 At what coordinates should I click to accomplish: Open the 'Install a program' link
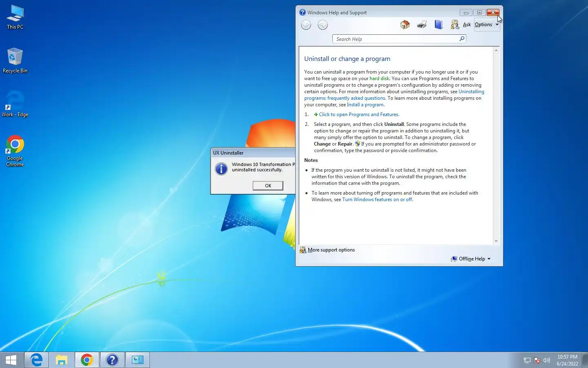[x=365, y=105]
